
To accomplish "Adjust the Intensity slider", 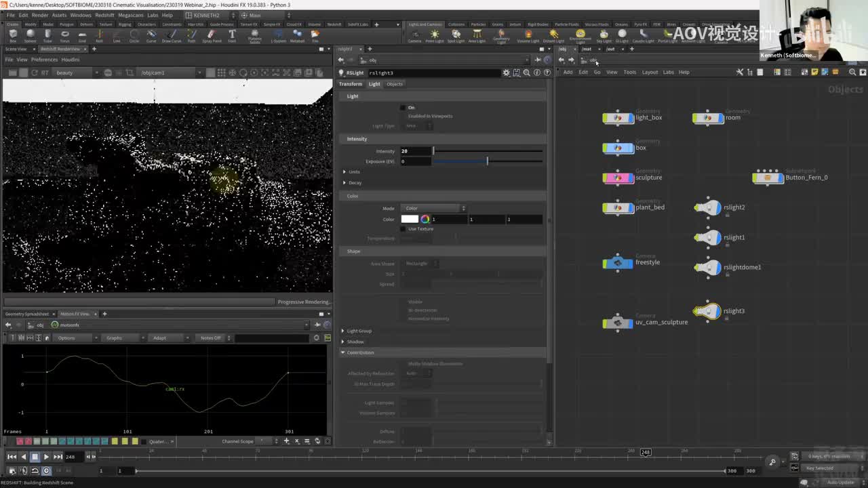I will coord(488,151).
